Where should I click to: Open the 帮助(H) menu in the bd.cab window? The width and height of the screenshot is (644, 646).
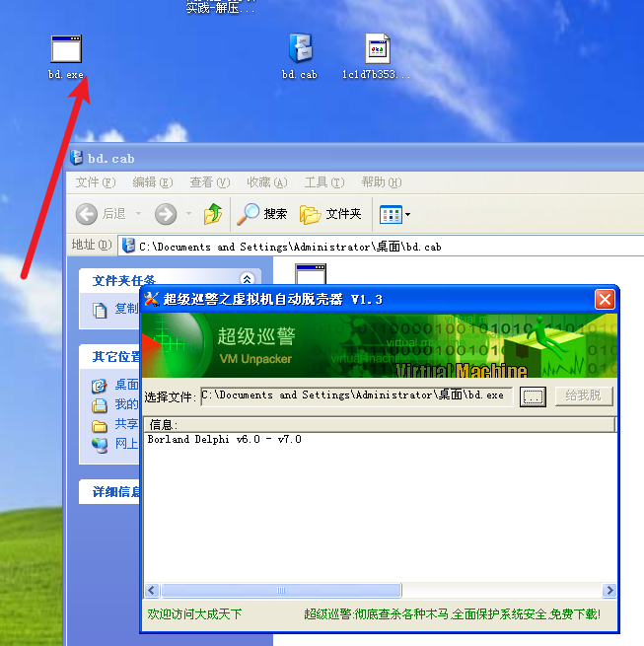coord(382,182)
